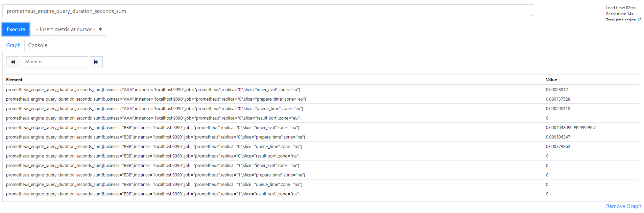Switch to the Graph tab
644x213 pixels.
coord(13,45)
